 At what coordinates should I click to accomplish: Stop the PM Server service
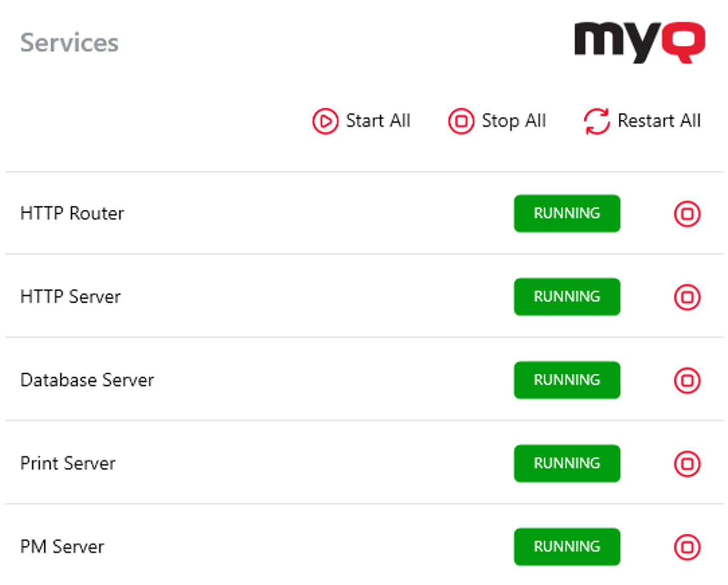(687, 547)
